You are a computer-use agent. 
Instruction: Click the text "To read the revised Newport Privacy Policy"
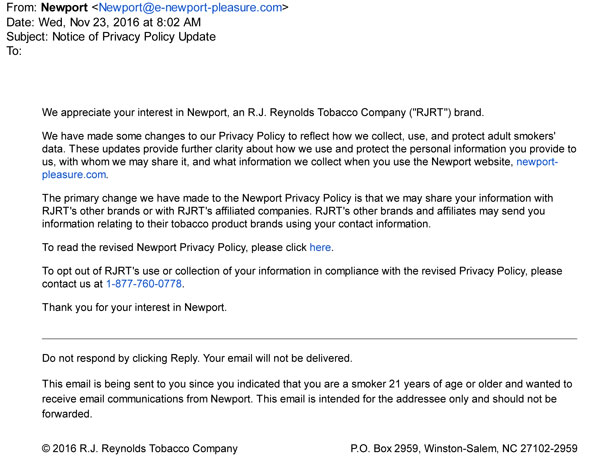click(x=170, y=247)
